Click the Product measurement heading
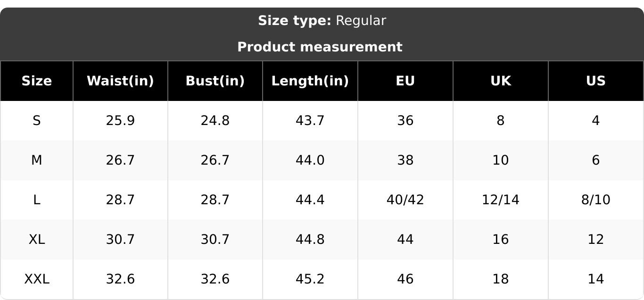This screenshot has height=300, width=644. pyautogui.click(x=320, y=47)
